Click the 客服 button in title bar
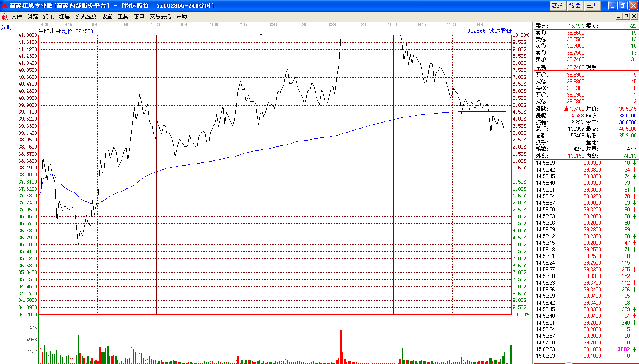Viewport: 639px width, 364px height. [x=557, y=5]
